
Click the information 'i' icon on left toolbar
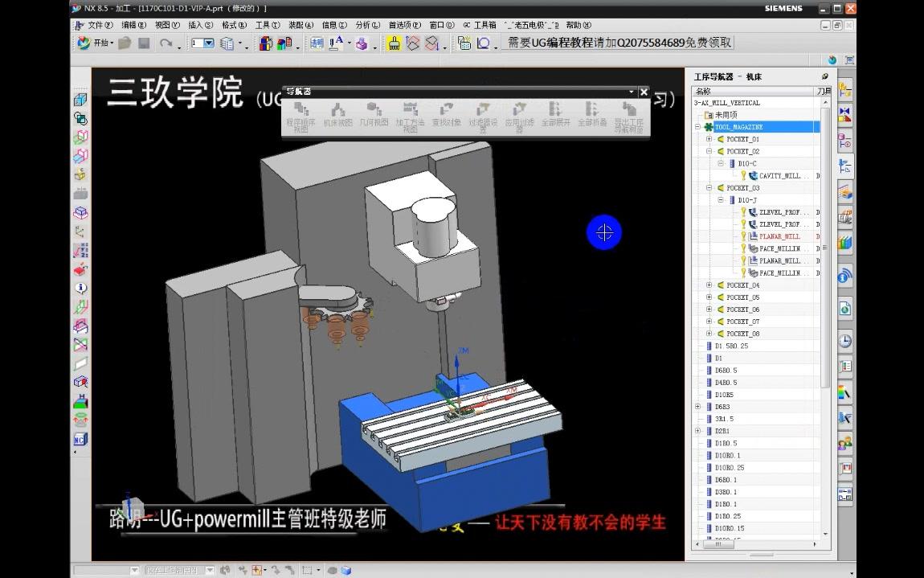click(80, 288)
